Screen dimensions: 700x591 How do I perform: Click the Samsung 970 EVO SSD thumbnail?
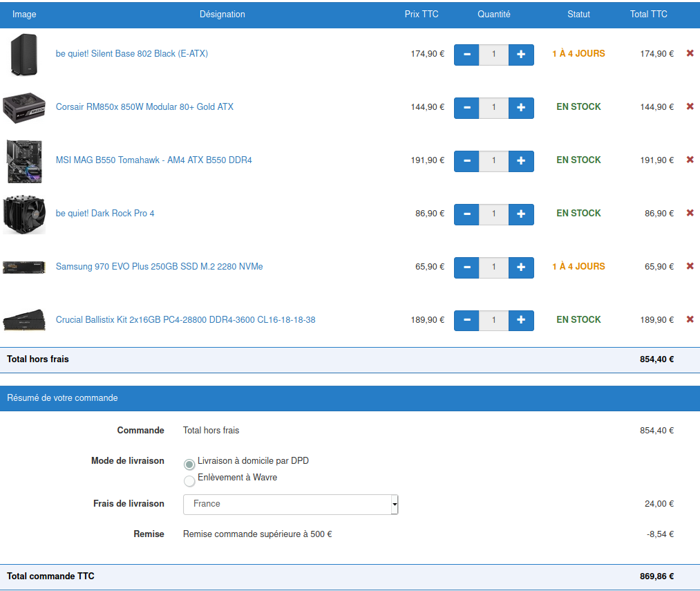[x=24, y=267]
